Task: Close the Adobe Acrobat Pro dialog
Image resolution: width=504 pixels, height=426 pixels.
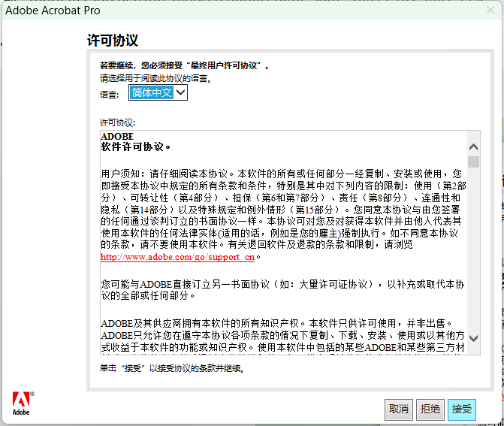Action: pos(490,10)
